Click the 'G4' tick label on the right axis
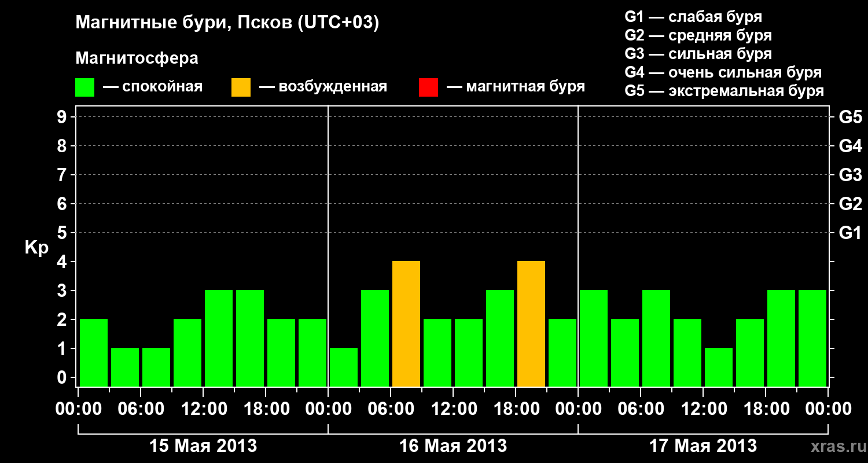The height and width of the screenshot is (463, 868). (x=851, y=146)
